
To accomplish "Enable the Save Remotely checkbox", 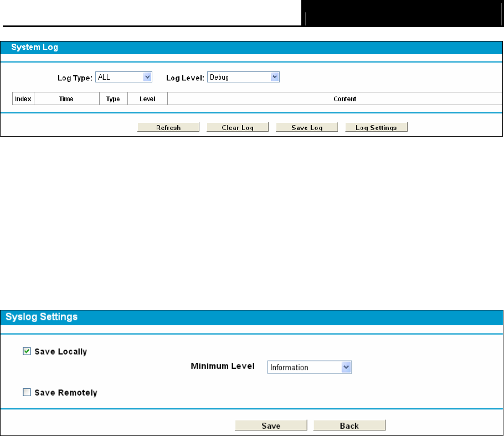I will [27, 392].
